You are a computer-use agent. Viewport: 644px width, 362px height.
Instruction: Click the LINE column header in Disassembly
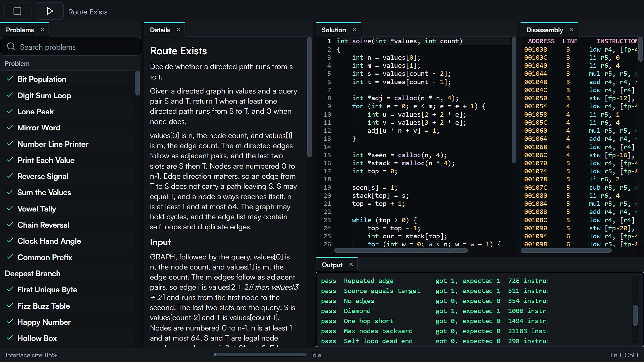click(x=570, y=41)
